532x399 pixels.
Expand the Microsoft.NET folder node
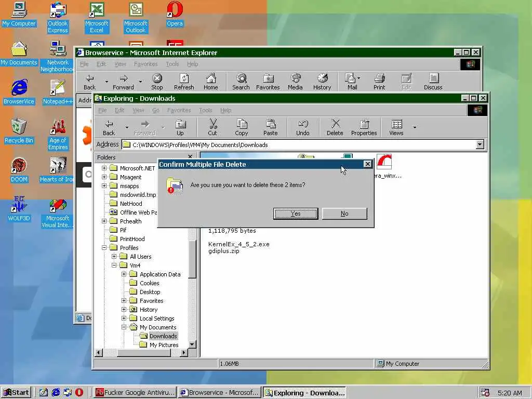click(104, 168)
